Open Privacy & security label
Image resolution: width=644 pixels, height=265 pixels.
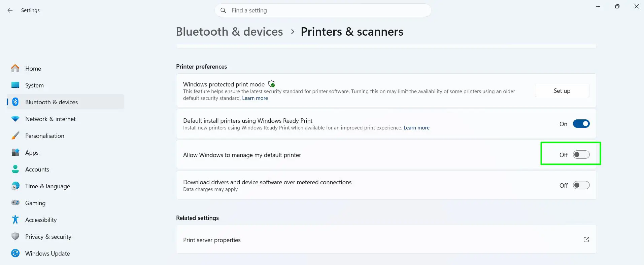click(x=48, y=237)
